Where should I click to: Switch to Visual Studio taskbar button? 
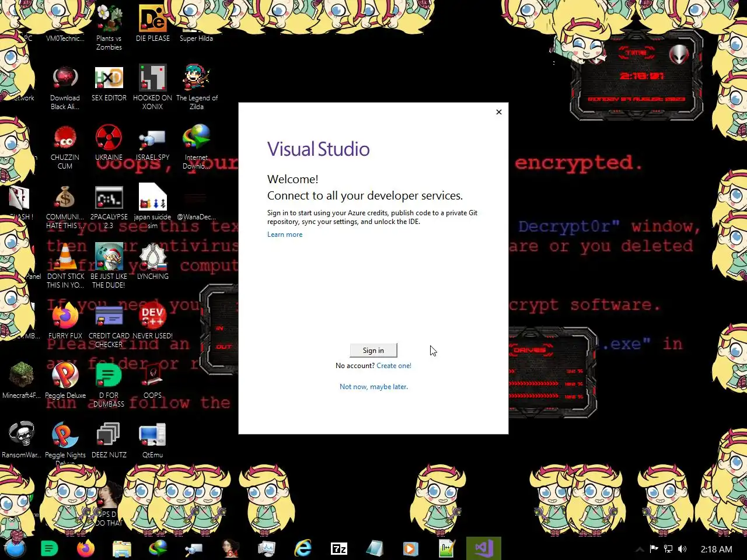[483, 548]
